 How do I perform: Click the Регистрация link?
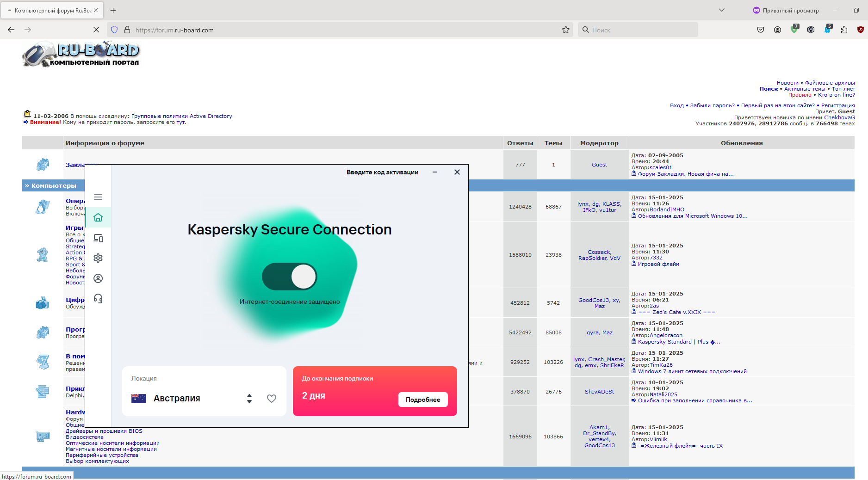click(838, 105)
